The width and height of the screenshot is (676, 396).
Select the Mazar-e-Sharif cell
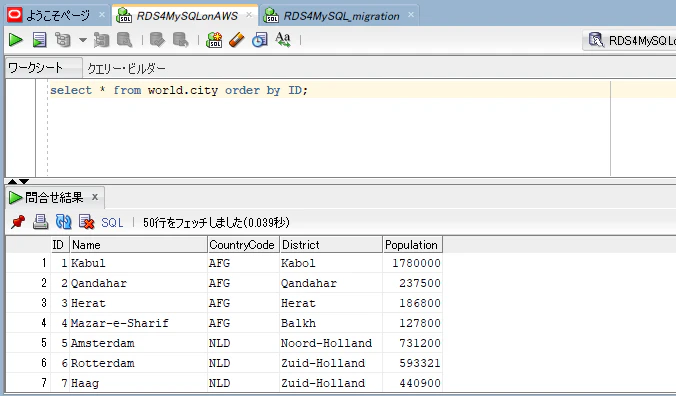tap(138, 323)
